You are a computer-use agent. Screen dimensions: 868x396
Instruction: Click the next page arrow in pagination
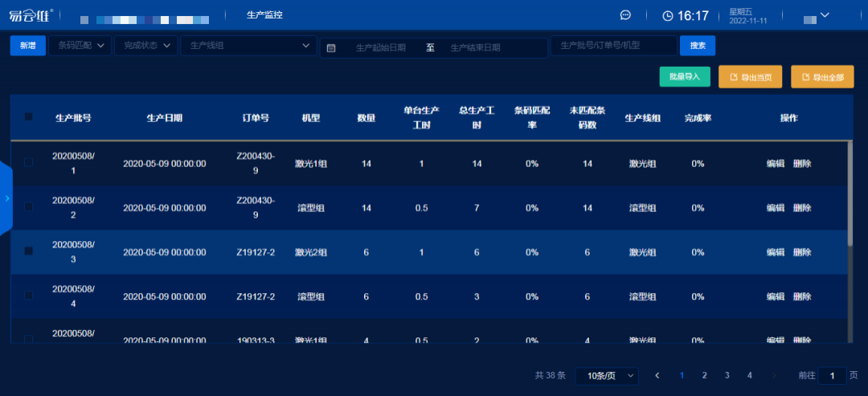point(774,375)
